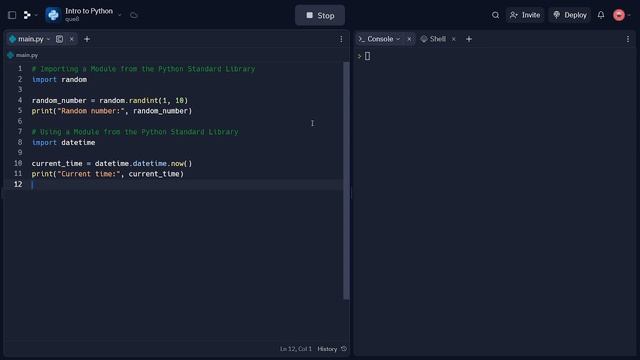
Task: Expand the main.py tab dropdown chevron
Action: click(48, 39)
